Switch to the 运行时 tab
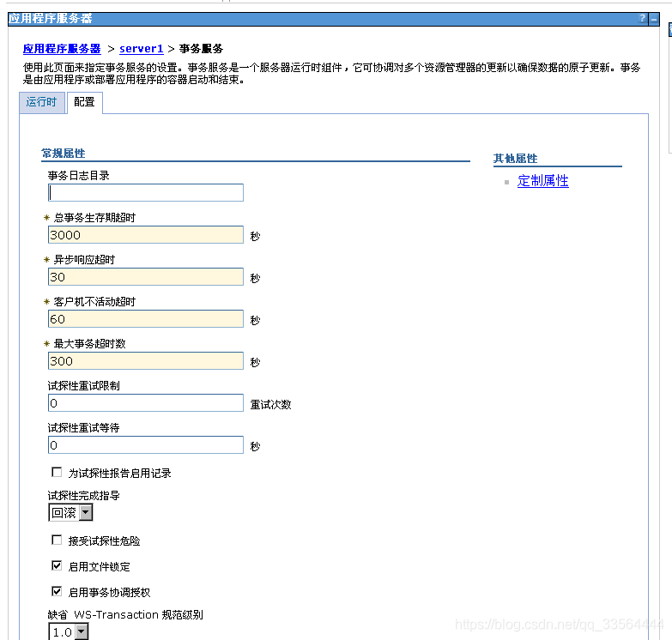Screen dimensions: 672x640 tap(41, 102)
